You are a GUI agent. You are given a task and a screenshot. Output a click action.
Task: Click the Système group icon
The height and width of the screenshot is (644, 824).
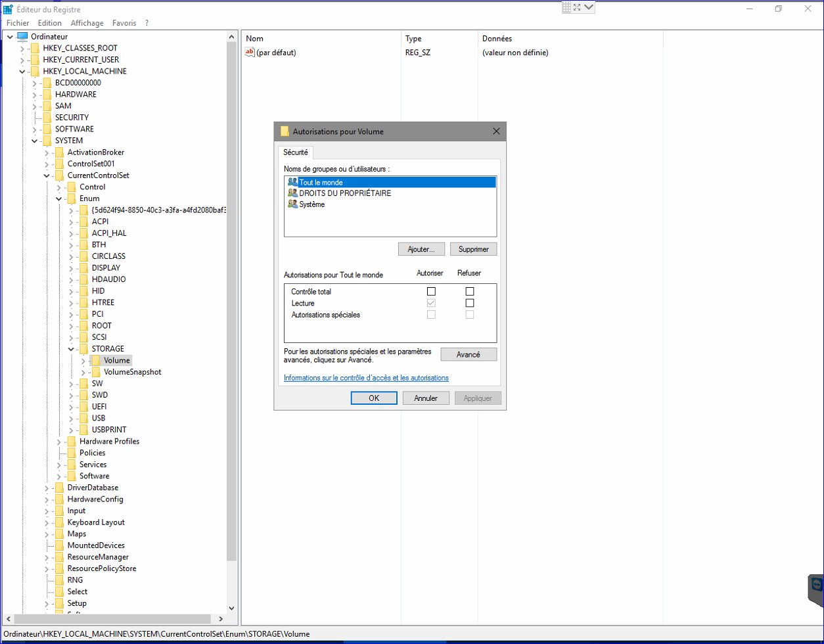click(292, 204)
